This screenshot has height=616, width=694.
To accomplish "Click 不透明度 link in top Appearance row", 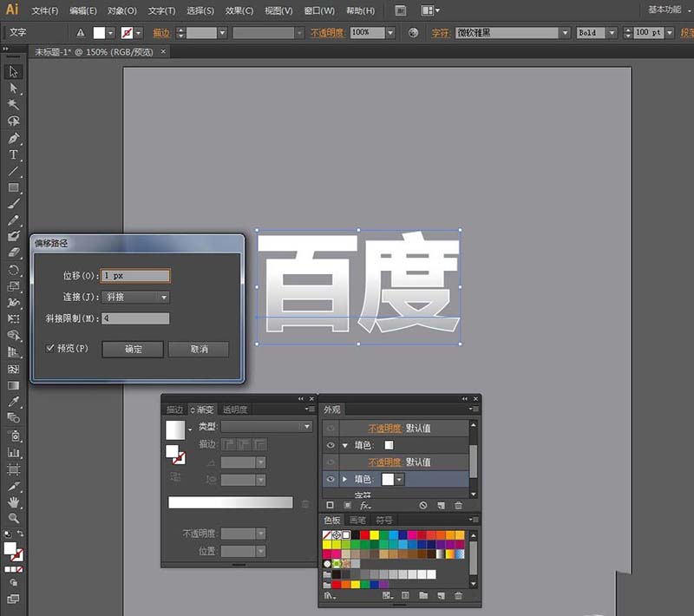I will (384, 429).
